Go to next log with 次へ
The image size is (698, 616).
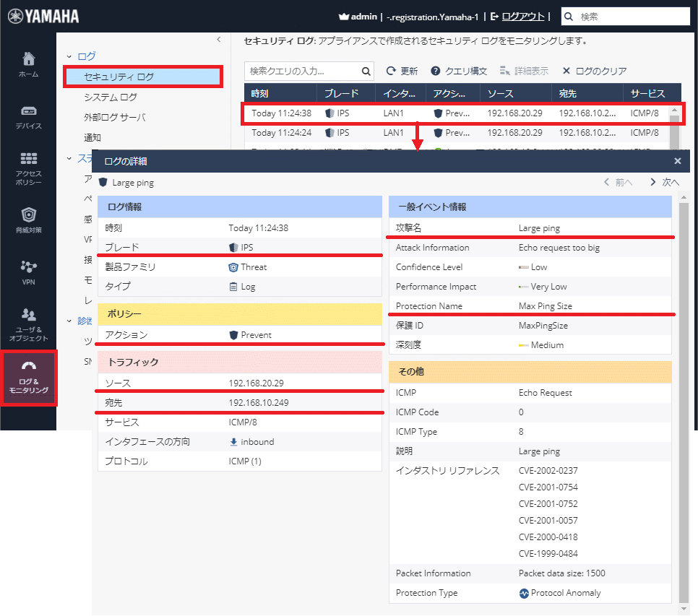click(x=664, y=183)
